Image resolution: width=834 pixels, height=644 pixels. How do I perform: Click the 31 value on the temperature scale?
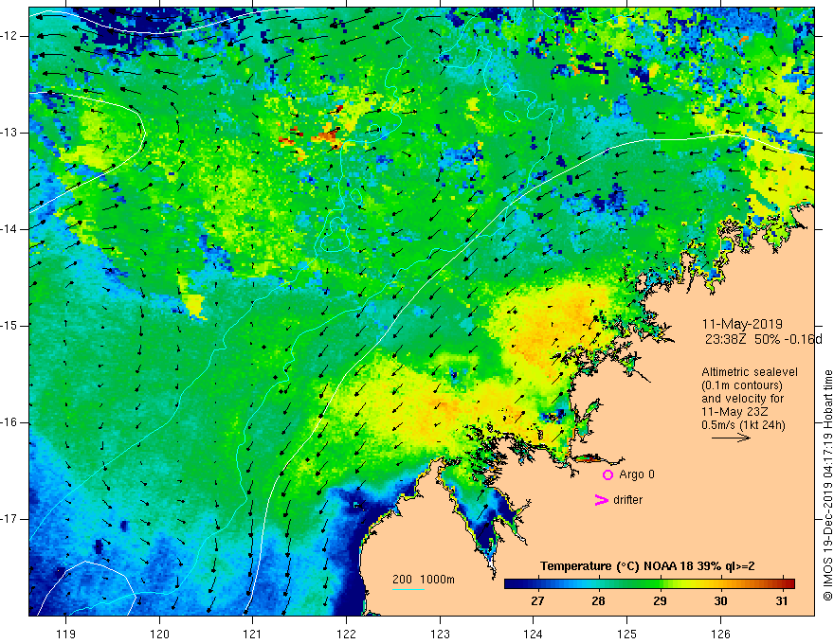point(781,601)
